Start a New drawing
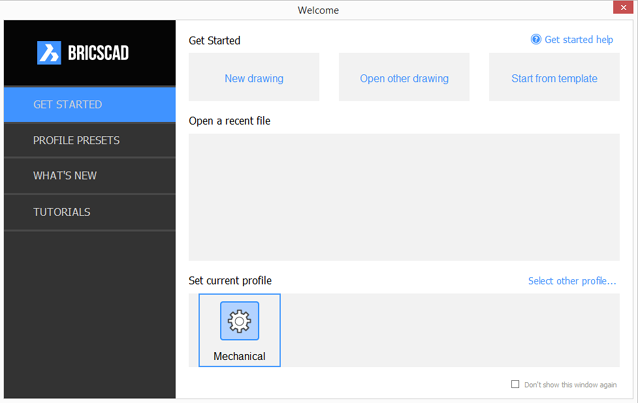 click(254, 77)
